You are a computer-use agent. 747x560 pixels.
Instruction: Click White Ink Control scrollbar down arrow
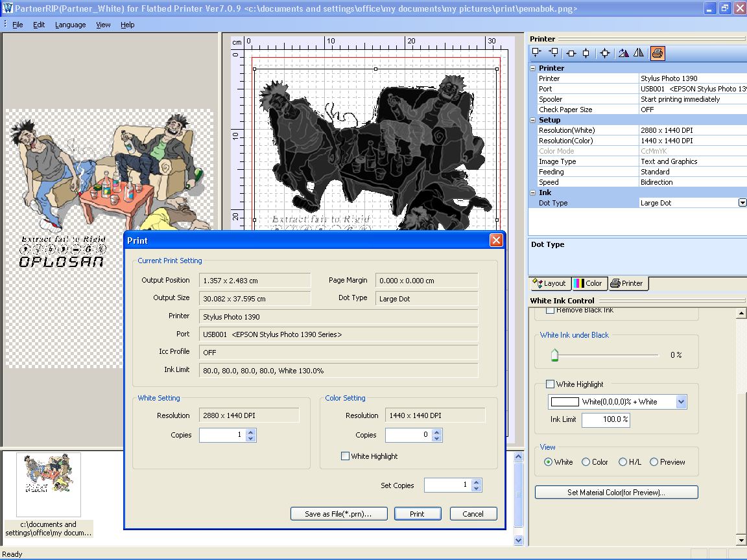point(741,540)
